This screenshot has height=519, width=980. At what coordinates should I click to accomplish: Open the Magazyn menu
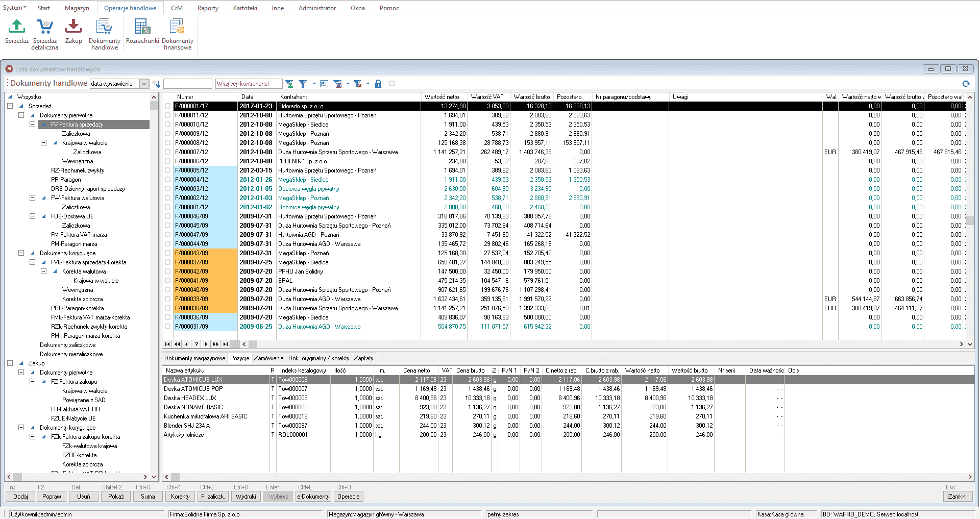tap(77, 8)
